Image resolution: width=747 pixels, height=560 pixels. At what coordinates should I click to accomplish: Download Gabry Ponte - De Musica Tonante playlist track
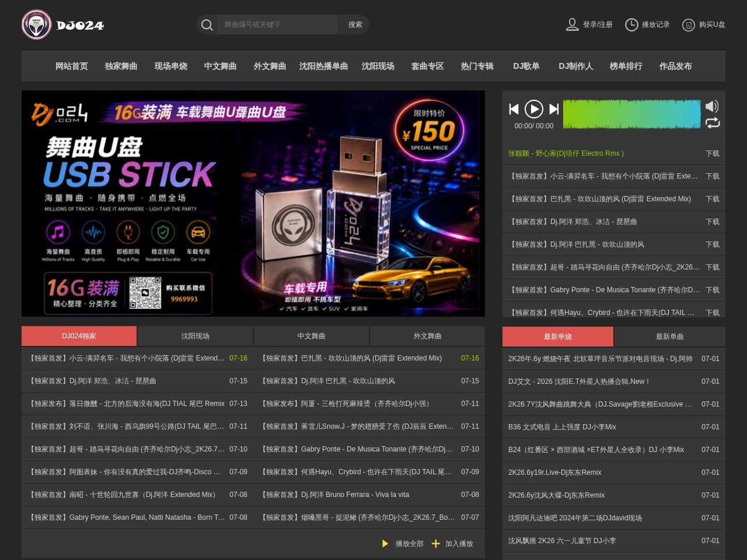tap(713, 290)
